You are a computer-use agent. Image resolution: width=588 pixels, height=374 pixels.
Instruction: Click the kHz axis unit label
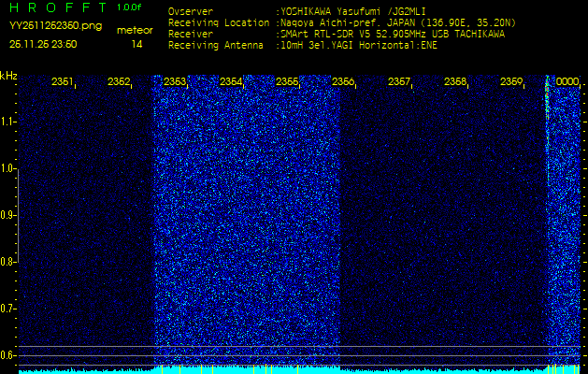pos(8,76)
